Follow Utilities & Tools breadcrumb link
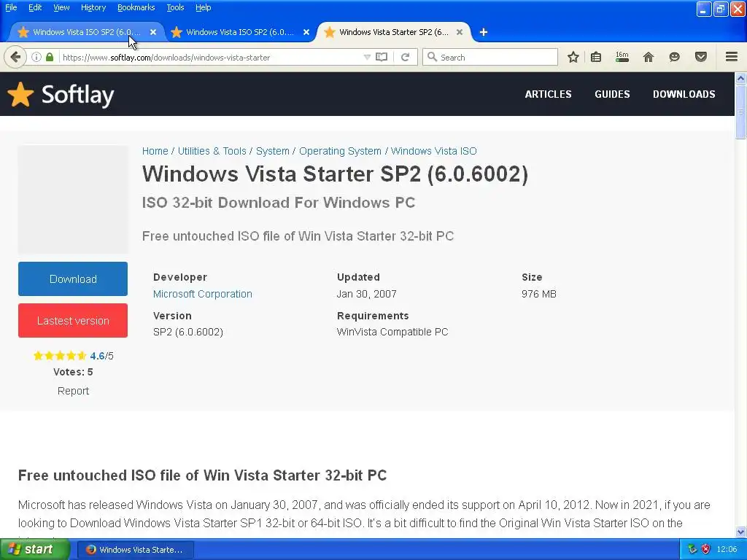 [x=212, y=151]
